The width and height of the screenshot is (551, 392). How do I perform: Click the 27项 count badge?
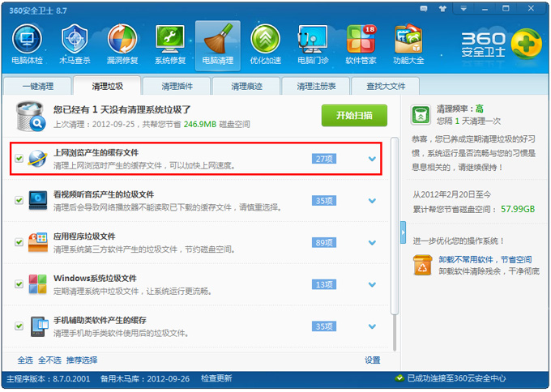click(324, 159)
